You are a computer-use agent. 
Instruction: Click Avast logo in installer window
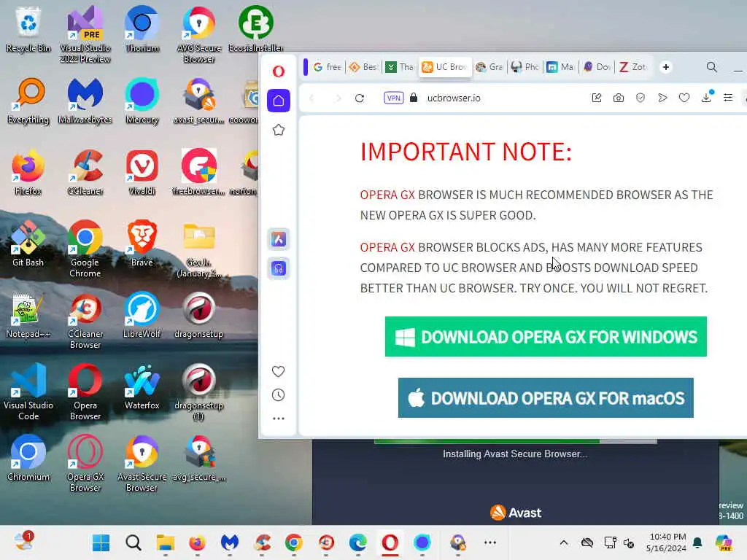516,513
